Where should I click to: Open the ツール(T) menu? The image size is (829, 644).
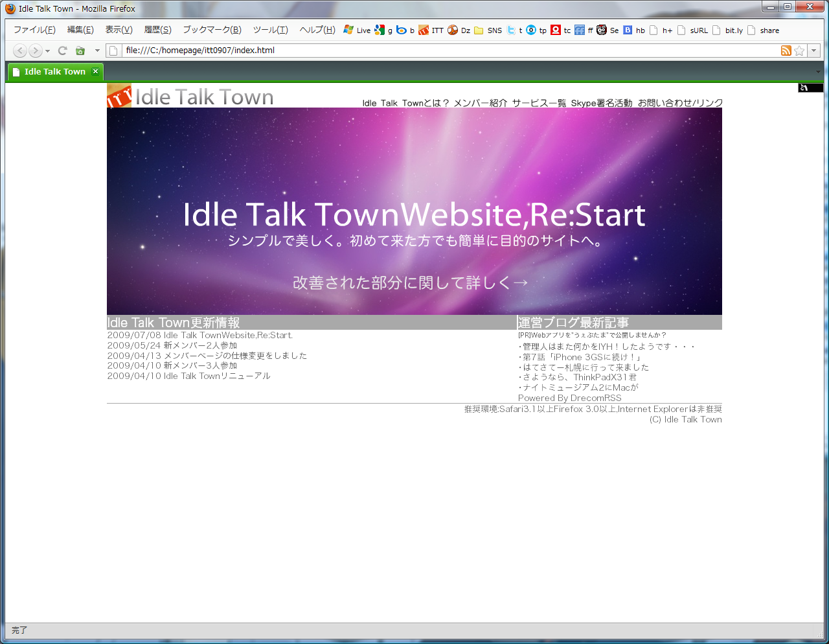click(x=271, y=30)
